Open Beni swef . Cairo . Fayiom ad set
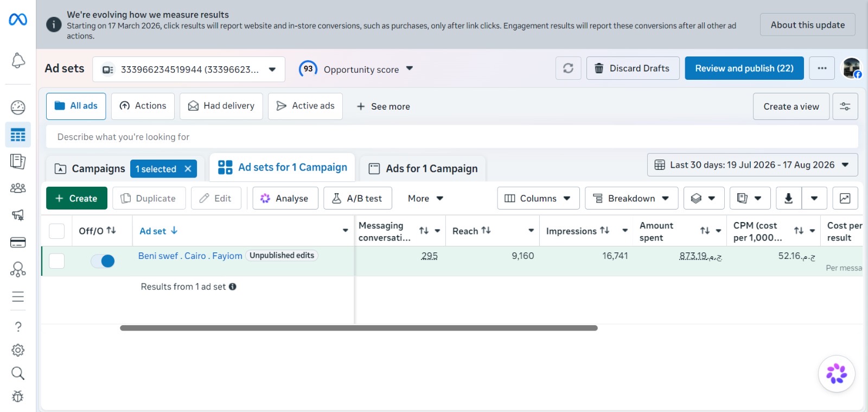This screenshot has width=868, height=412. point(190,256)
